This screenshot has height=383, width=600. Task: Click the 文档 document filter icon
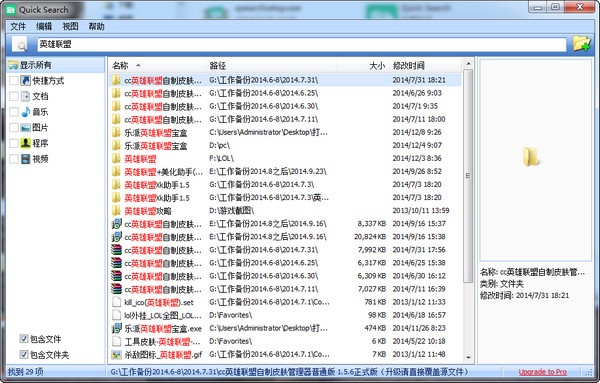[x=26, y=96]
